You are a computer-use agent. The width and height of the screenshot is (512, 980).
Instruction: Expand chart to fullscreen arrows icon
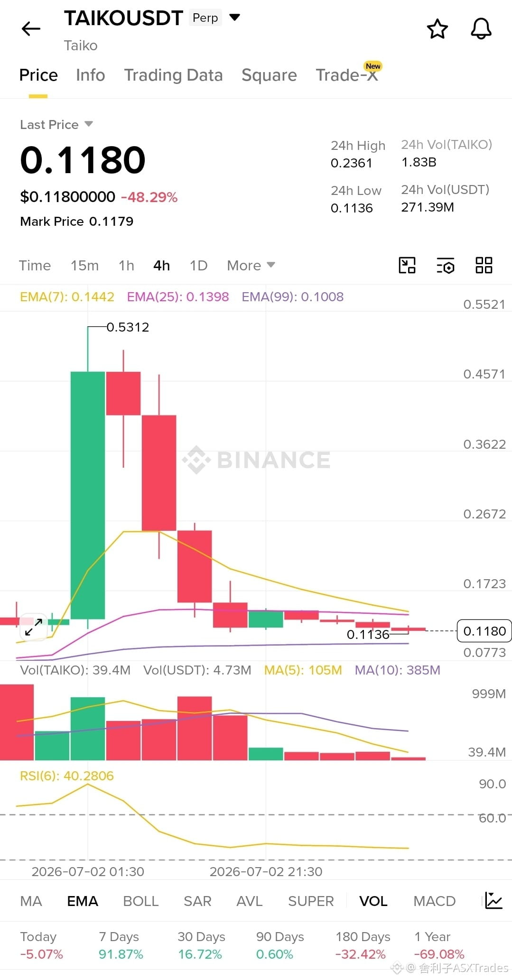(x=34, y=628)
